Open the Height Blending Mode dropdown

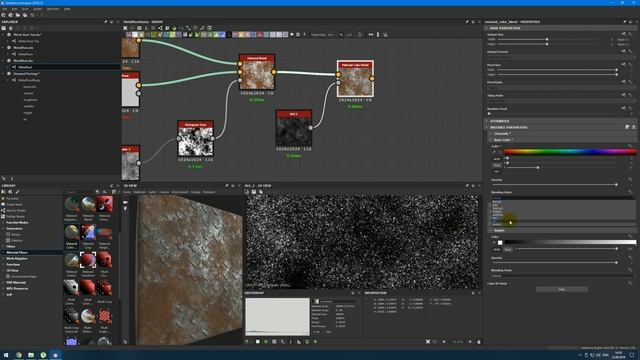pos(563,276)
